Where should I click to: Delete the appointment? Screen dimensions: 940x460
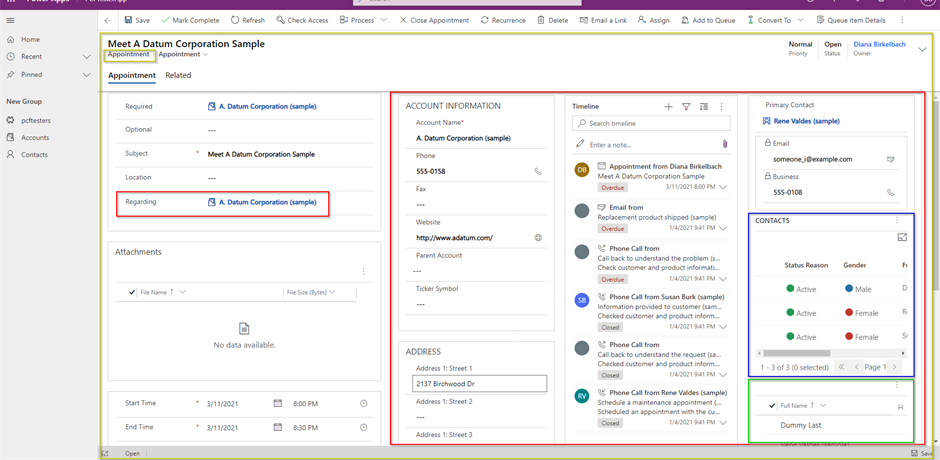(553, 20)
